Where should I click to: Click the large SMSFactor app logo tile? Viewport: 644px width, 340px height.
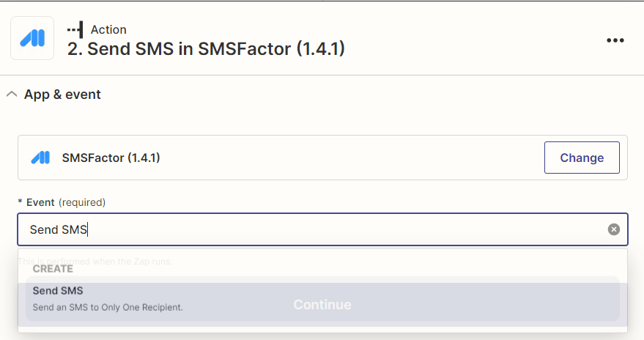32,38
